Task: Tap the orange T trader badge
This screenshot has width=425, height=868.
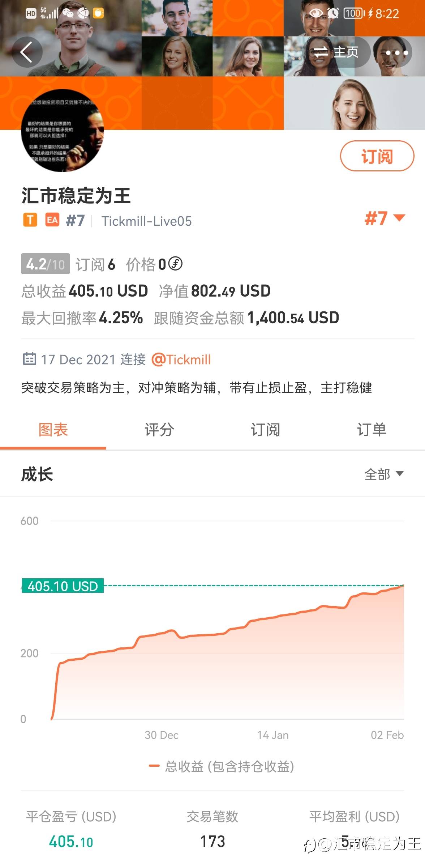Action: (30, 220)
